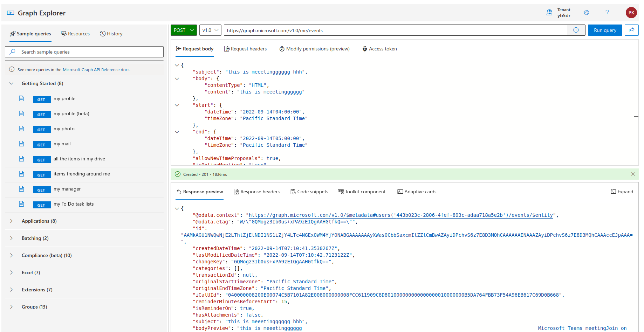Click the share query icon button
This screenshot has width=644, height=332.
pyautogui.click(x=631, y=30)
